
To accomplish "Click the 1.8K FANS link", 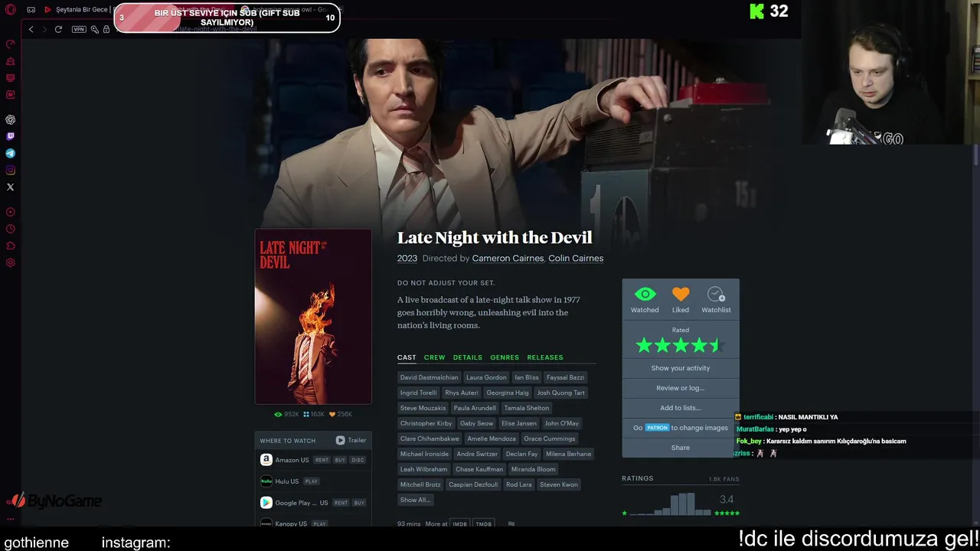I will tap(724, 479).
